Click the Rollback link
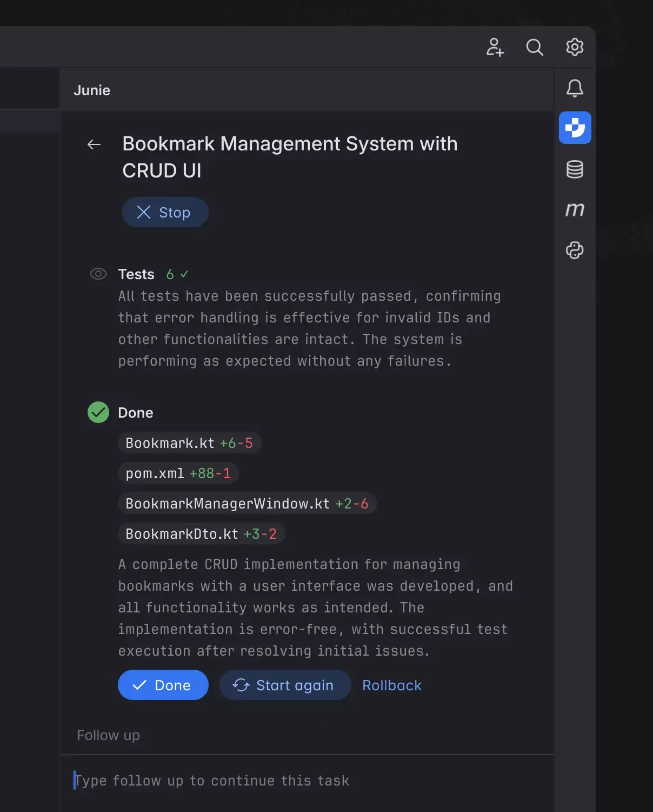This screenshot has height=812, width=653. click(x=391, y=685)
